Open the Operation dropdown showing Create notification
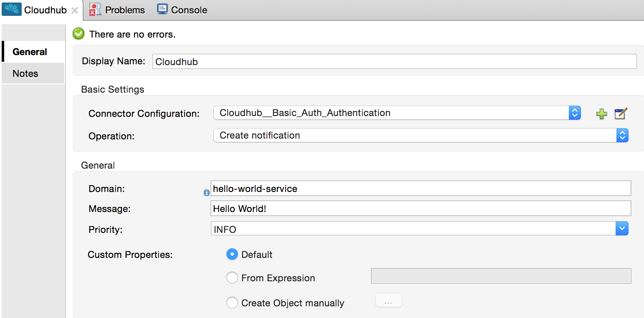Screen dimensions: 644x318 622,135
